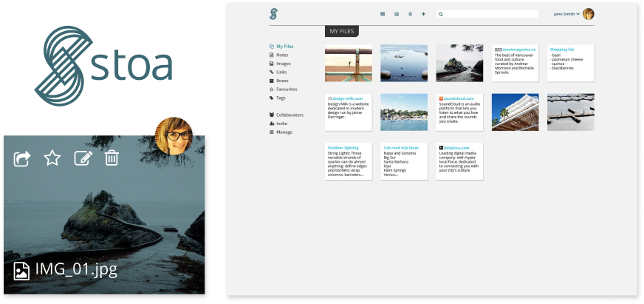Open Collaborators in the sidebar
The width and height of the screenshot is (644, 304).
(x=287, y=115)
